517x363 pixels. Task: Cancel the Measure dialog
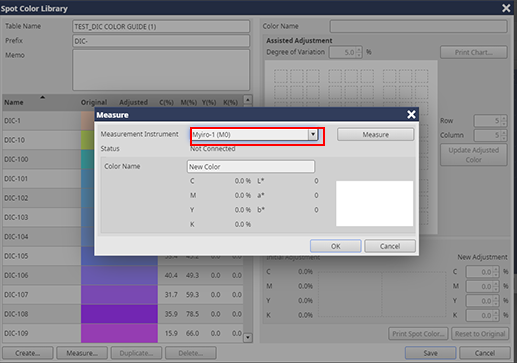click(x=390, y=246)
